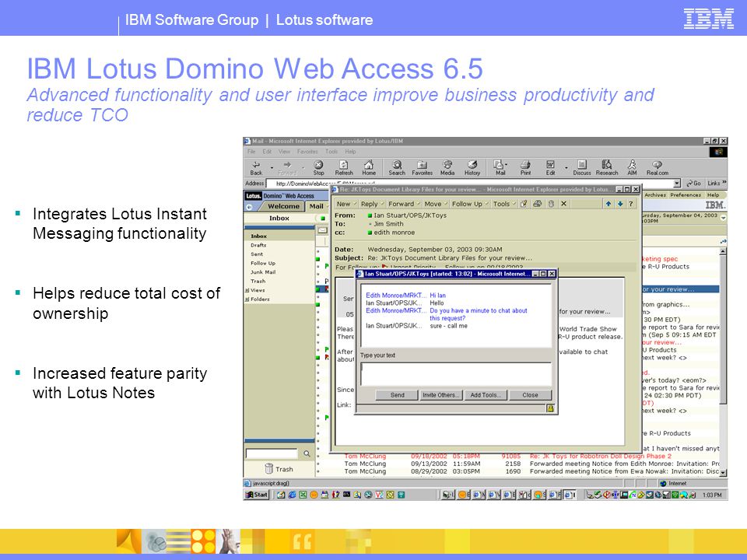Click sender name 'Ian Stuart/OPS/JKToys' in From field
Image resolution: width=747 pixels, height=560 pixels.
[410, 215]
